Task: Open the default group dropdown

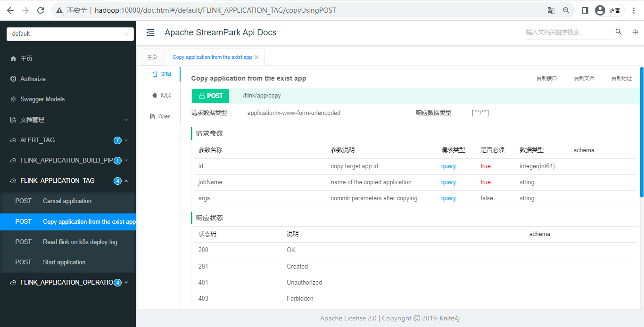Action: coord(69,33)
